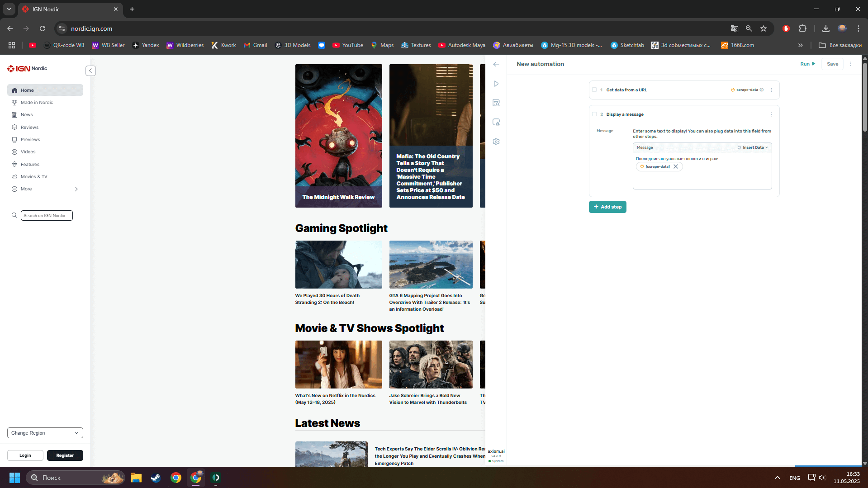Open Movies & TV in the IGN sidebar

(45, 177)
